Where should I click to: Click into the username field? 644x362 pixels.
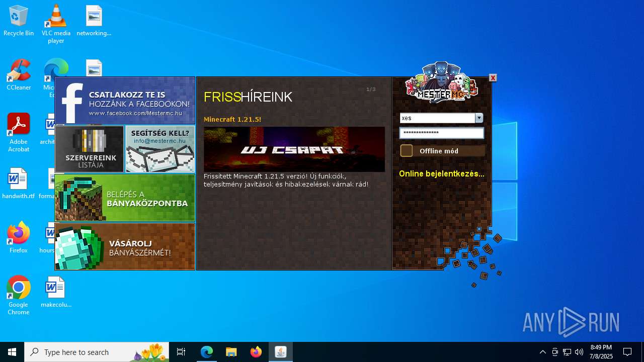(437, 118)
